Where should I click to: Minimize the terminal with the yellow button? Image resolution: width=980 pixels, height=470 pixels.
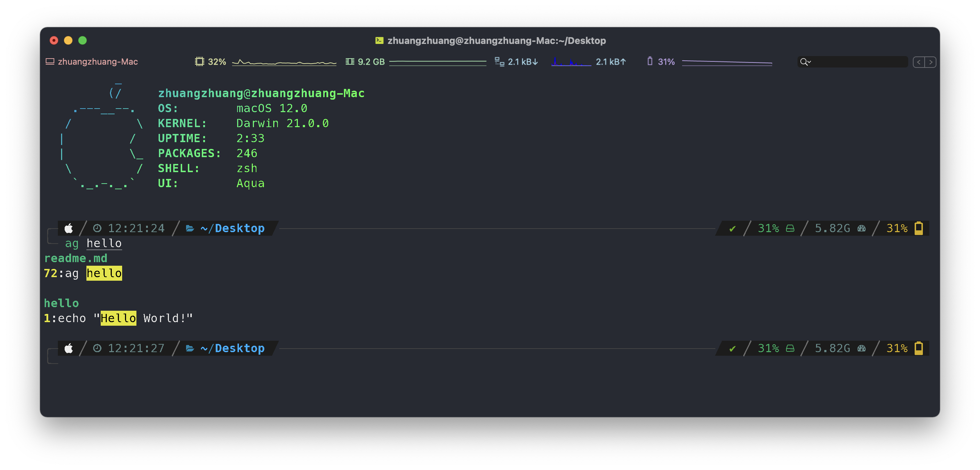[x=68, y=40]
